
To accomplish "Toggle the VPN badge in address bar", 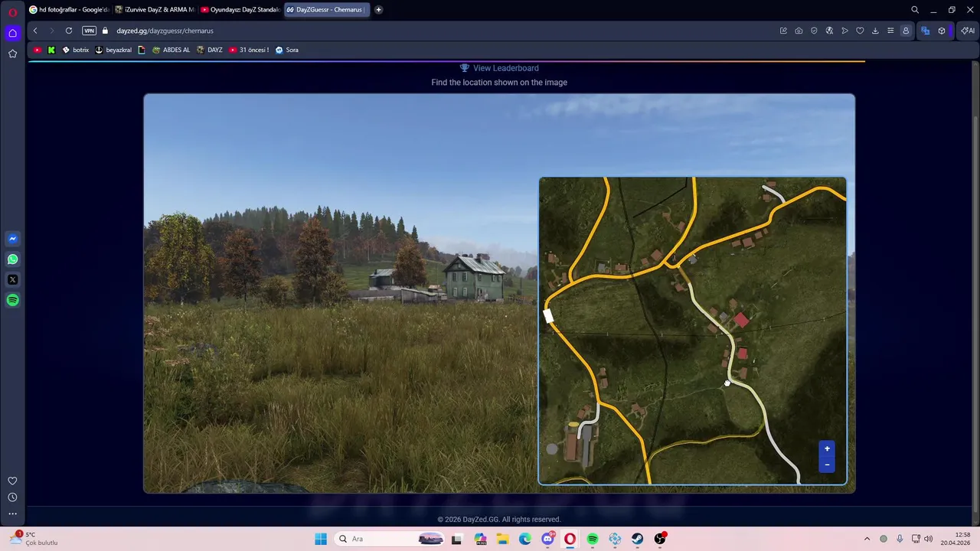I will [89, 31].
